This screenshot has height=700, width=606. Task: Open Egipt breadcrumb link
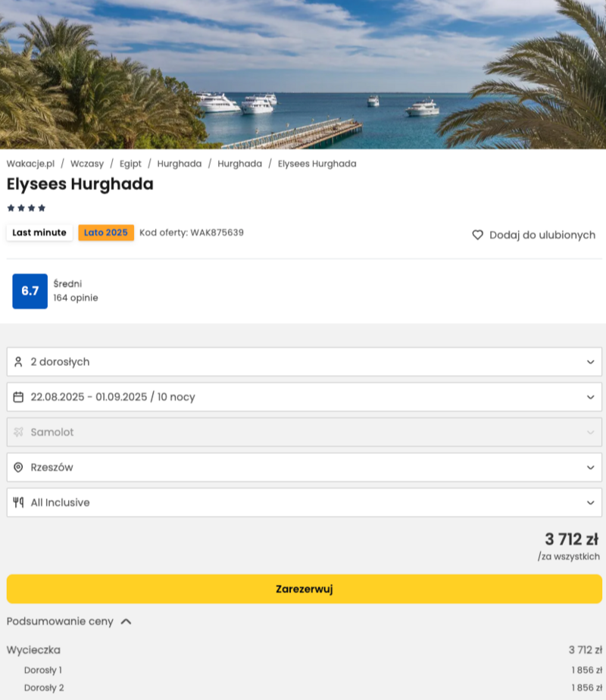click(x=130, y=164)
